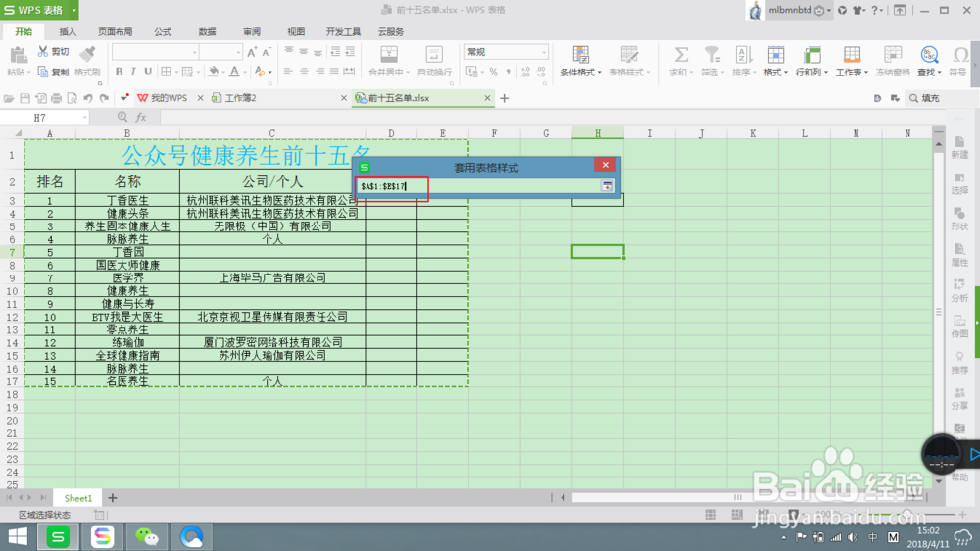Toggle align right for cell text
This screenshot has height=551, width=980.
[319, 72]
